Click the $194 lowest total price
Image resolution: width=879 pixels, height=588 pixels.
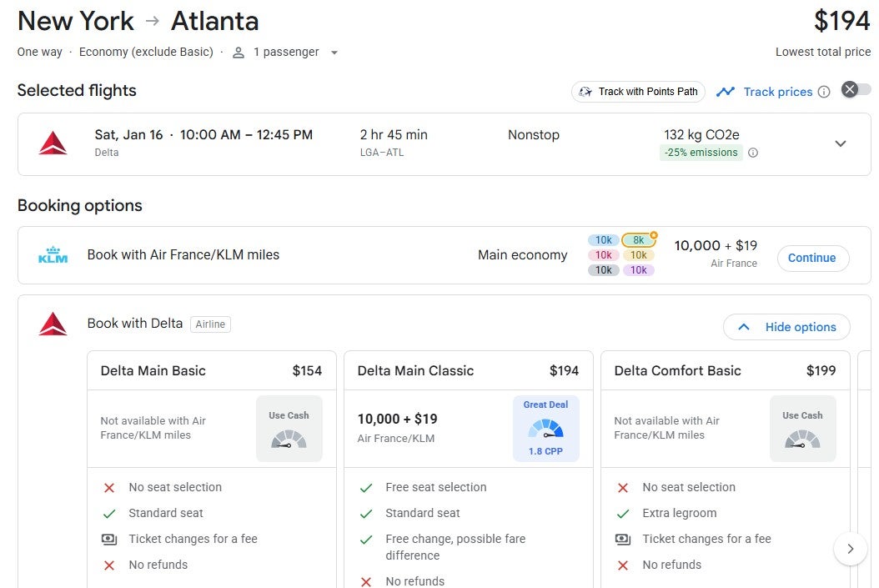pos(842,22)
